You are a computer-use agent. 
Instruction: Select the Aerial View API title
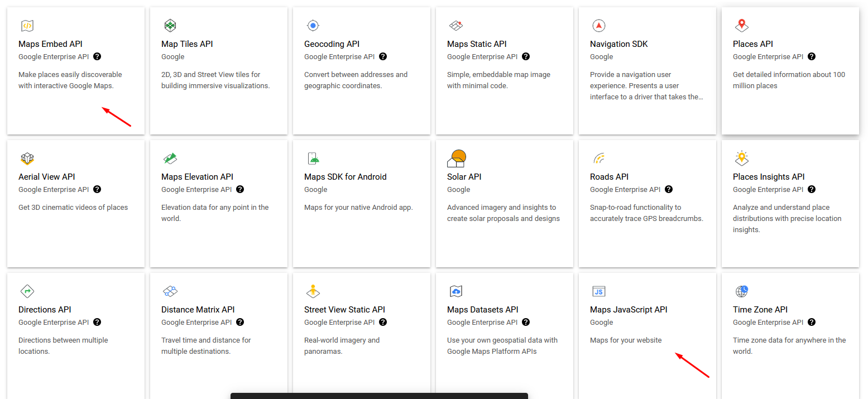click(x=46, y=177)
